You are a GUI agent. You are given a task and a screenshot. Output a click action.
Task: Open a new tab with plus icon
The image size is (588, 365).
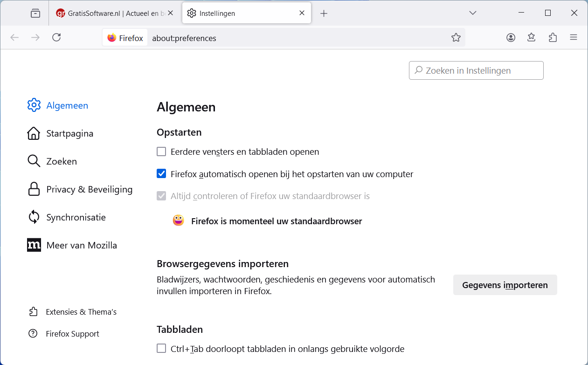324,14
